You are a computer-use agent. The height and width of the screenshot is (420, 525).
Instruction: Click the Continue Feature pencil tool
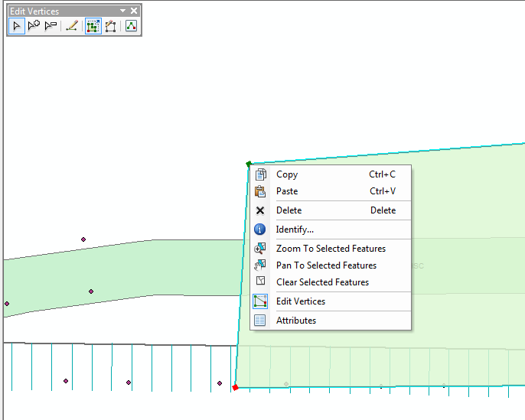pos(72,26)
